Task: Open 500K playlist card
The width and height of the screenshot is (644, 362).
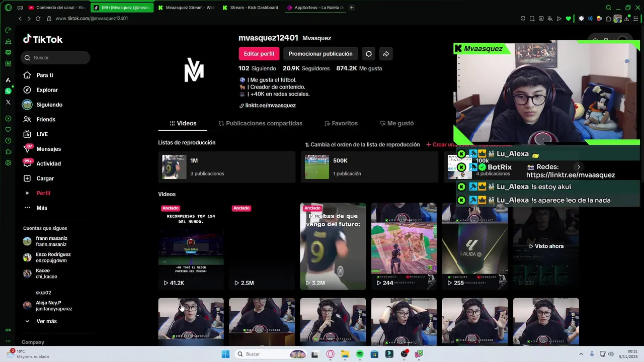Action: click(x=369, y=167)
